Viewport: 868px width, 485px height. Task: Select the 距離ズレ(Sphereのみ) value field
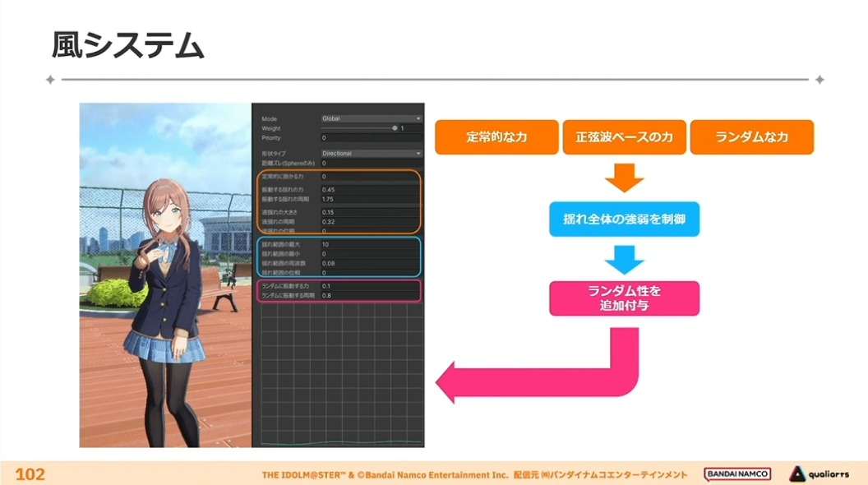coord(372,164)
